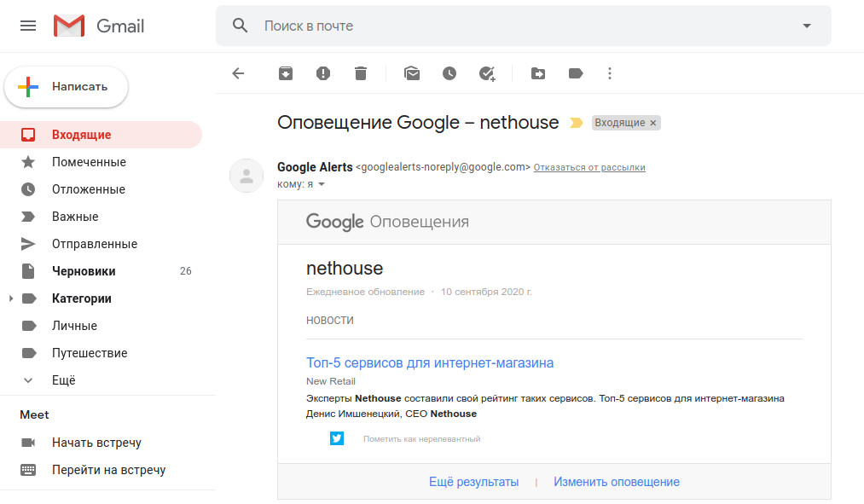Open the Labels icon in toolbar
Screen dimensions: 864x504
pos(576,73)
